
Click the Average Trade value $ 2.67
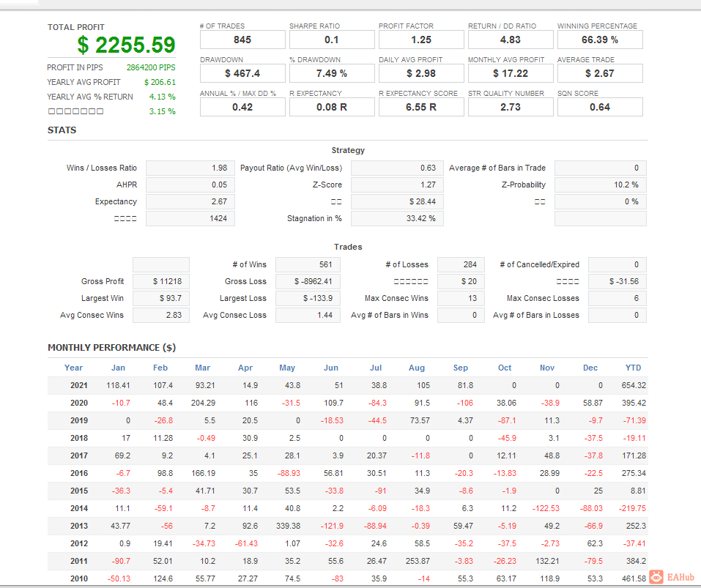pos(600,73)
